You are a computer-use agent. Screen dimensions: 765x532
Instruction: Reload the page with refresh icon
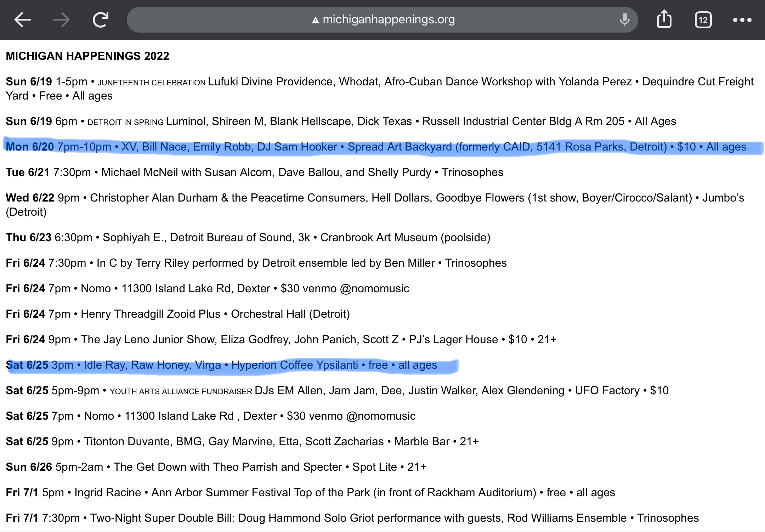101,20
